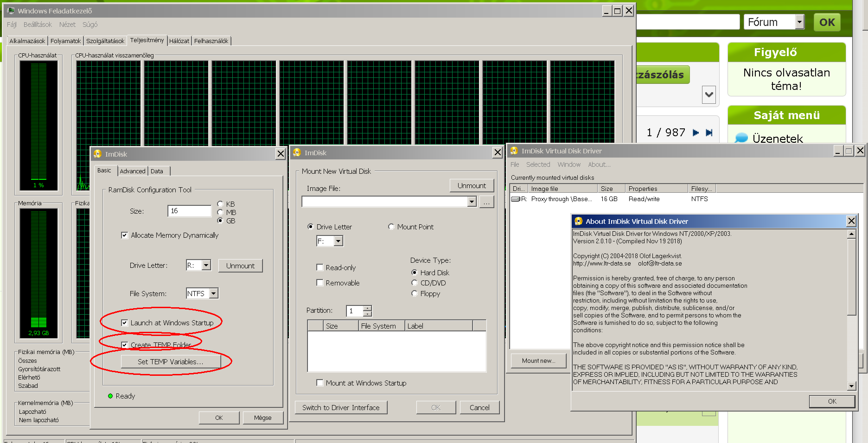The image size is (868, 443).
Task: Switch to the Folyamatok tab
Action: point(65,41)
